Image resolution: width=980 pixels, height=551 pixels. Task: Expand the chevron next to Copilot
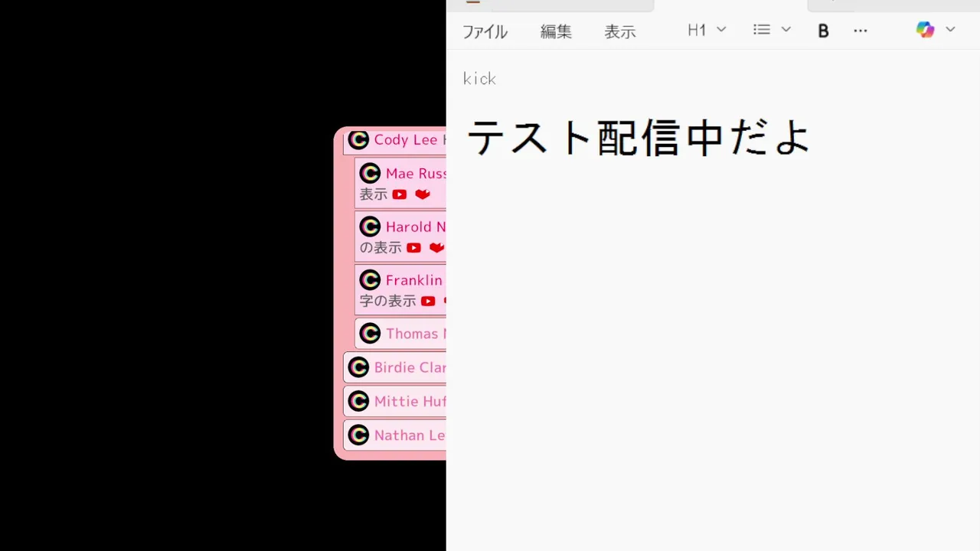950,30
